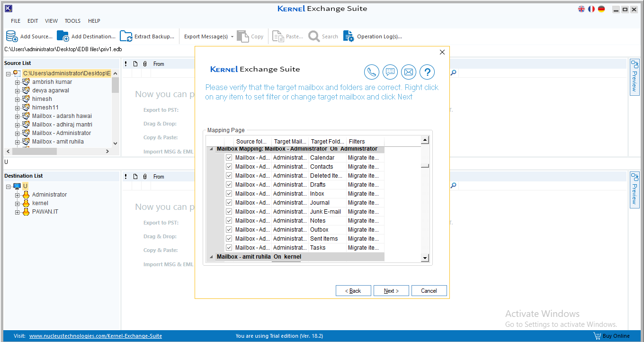Click the source list horizontal scrollbar thumb
Image resolution: width=644 pixels, height=342 pixels.
coord(34,151)
